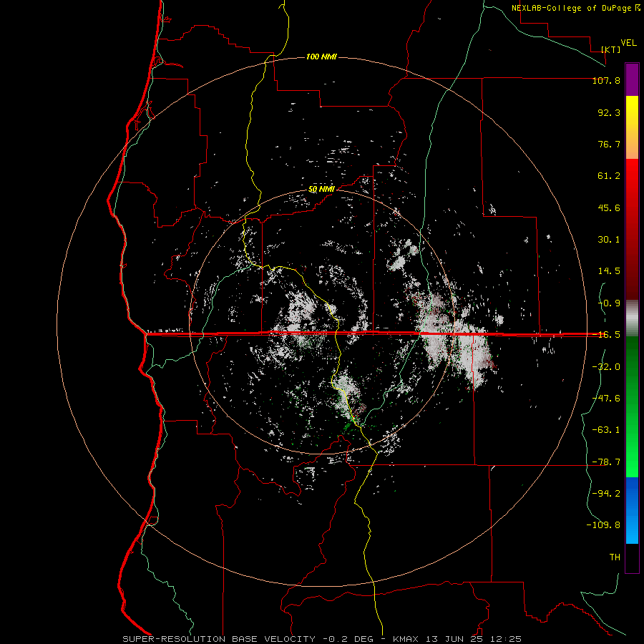644x644 pixels.
Task: Click the -16.5 scale value
Action: coord(606,335)
